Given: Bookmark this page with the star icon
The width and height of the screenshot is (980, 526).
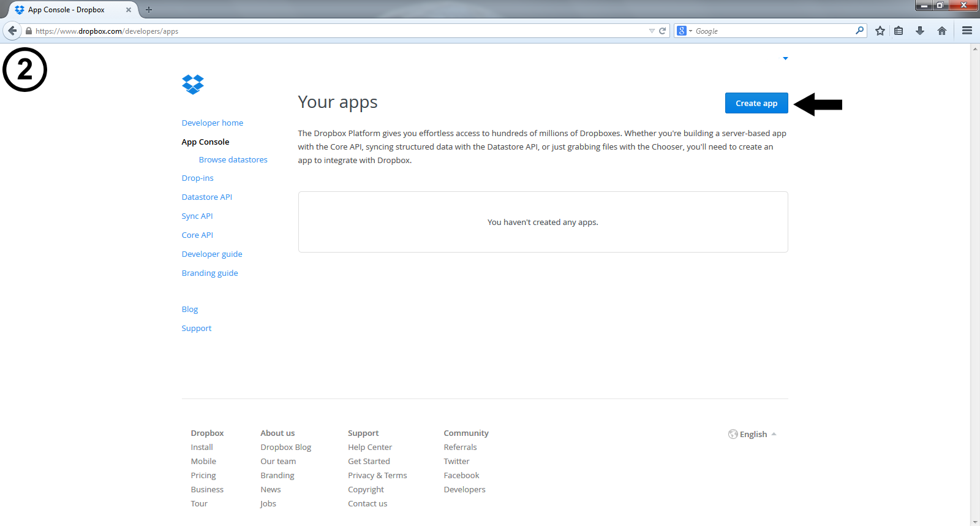Looking at the screenshot, I should click(x=880, y=31).
